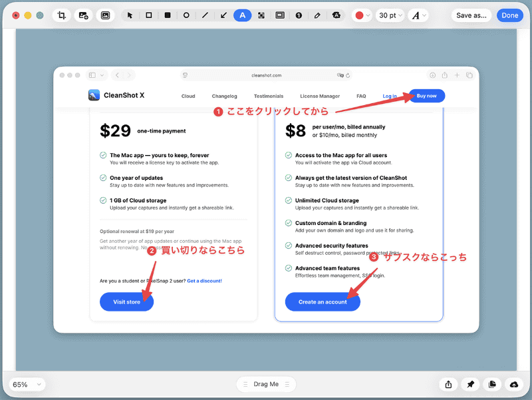This screenshot has height=400, width=532.
Task: Open the 65% zoom level dropdown
Action: 27,385
